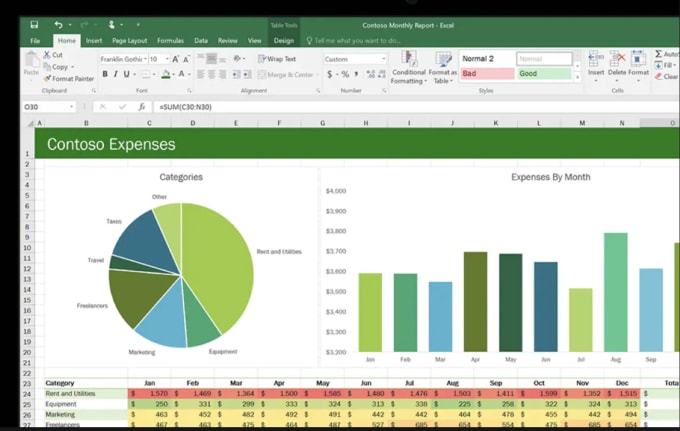680x431 pixels.
Task: Apply the Bad cell style
Action: pyautogui.click(x=487, y=74)
